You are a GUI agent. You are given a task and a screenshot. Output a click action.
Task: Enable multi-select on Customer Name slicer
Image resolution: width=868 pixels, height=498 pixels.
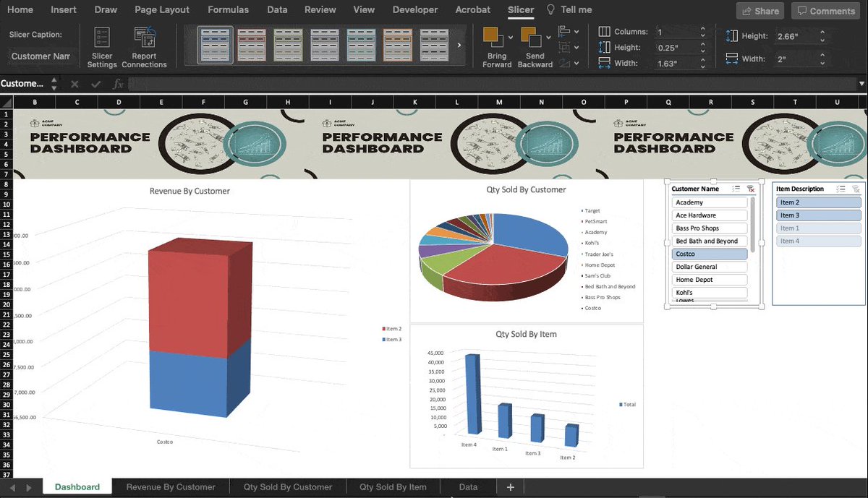click(x=736, y=189)
